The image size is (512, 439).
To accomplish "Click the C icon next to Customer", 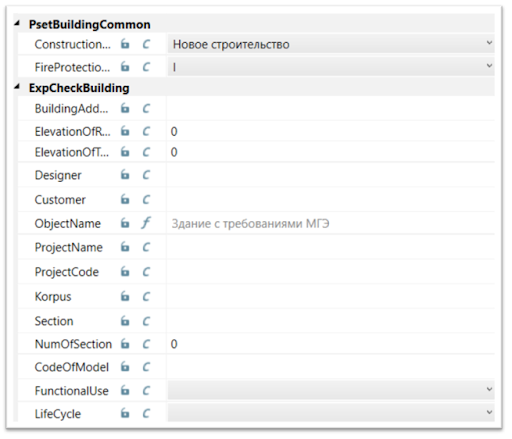I will coord(146,199).
